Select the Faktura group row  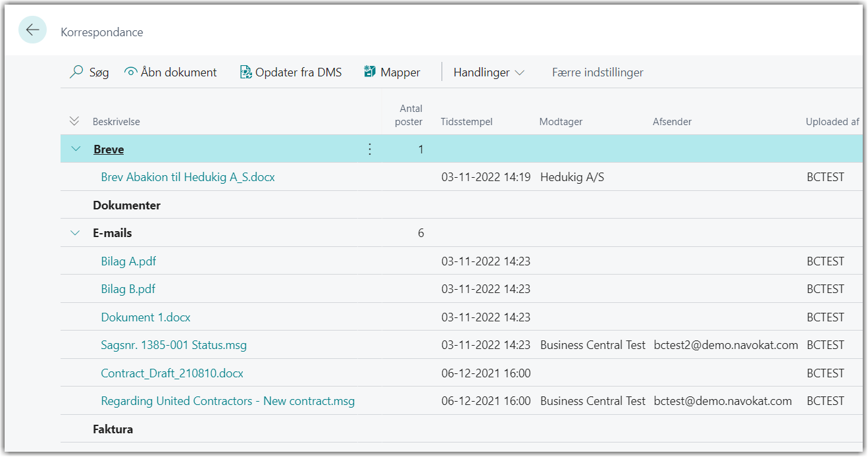[x=113, y=429]
